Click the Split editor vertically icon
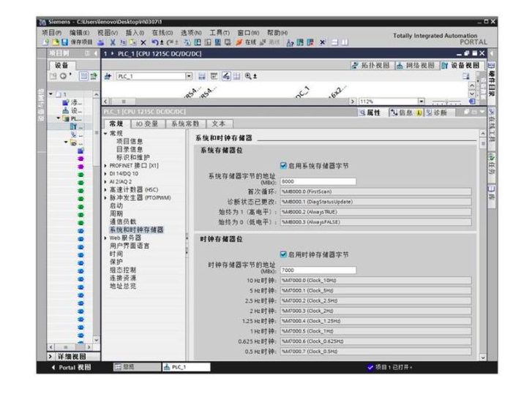 pyautogui.click(x=345, y=42)
